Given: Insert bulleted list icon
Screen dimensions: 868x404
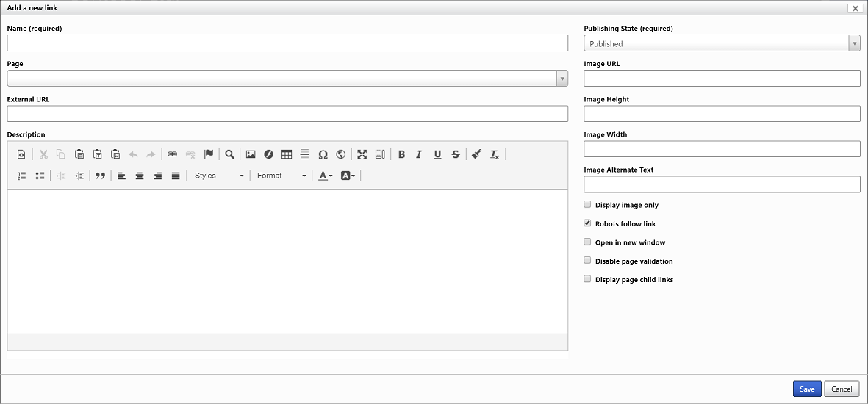Looking at the screenshot, I should tap(40, 176).
